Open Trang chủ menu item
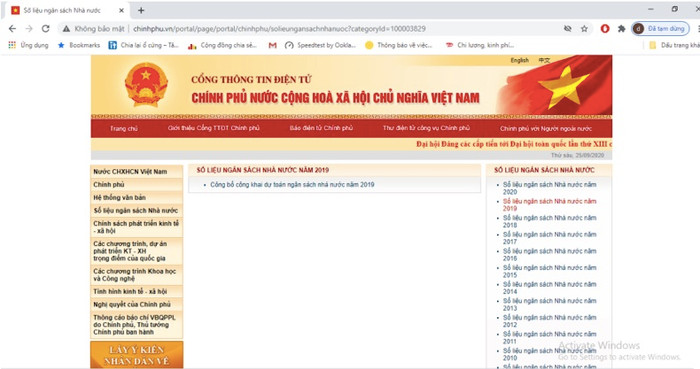Image resolution: width=700 pixels, height=369 pixels. tap(124, 129)
